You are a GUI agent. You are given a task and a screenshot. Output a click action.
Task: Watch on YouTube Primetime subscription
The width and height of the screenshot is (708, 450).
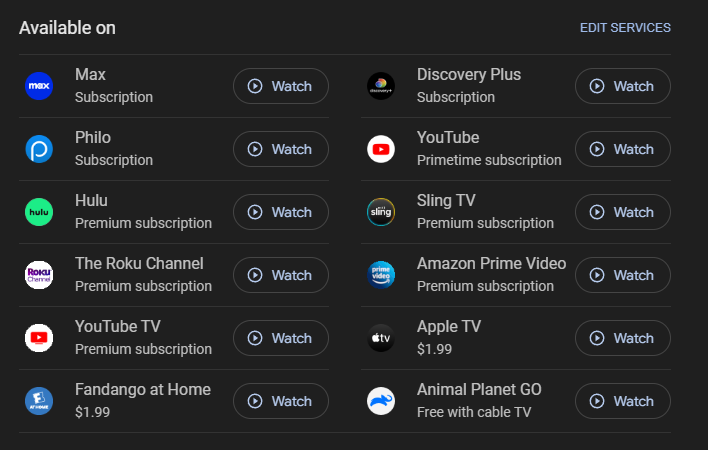pos(623,149)
